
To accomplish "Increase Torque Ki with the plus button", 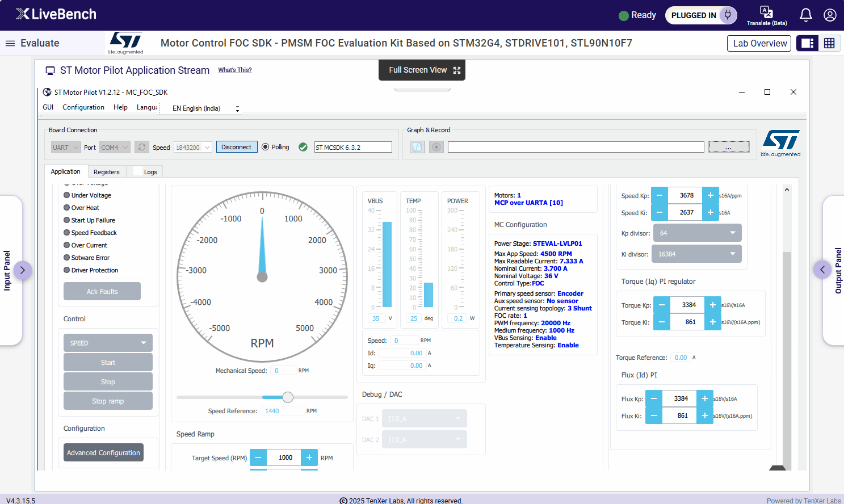I will click(713, 322).
